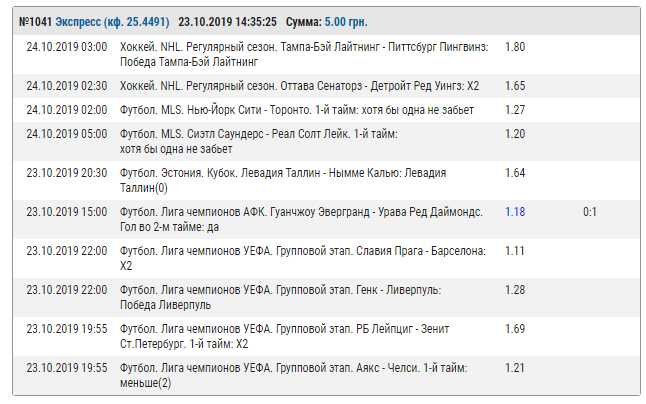Click the 1.80 odds value

515,47
